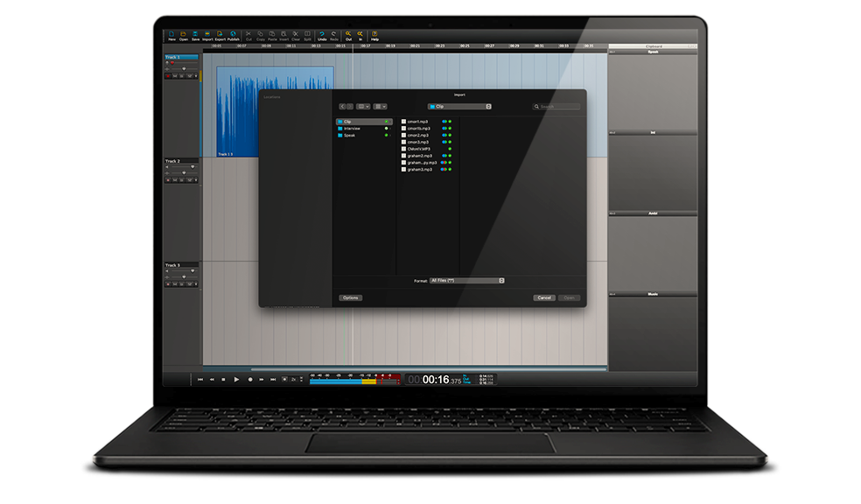Click the Search field in Import dialog
Image resolution: width=861 pixels, height=504 pixels.
[x=558, y=107]
